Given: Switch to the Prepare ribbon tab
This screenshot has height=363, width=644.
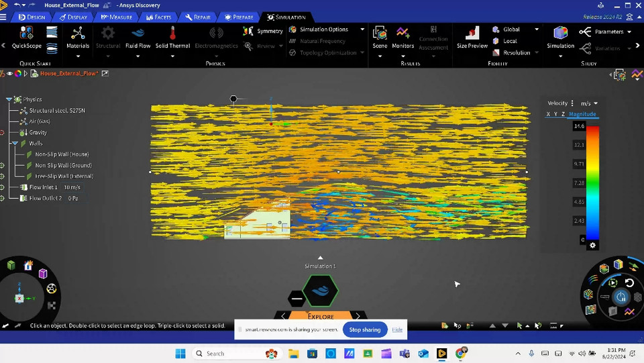Looking at the screenshot, I should coord(239,17).
